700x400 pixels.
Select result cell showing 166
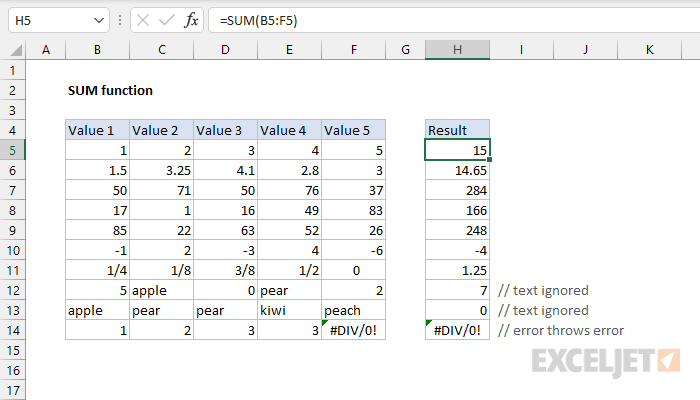(457, 211)
